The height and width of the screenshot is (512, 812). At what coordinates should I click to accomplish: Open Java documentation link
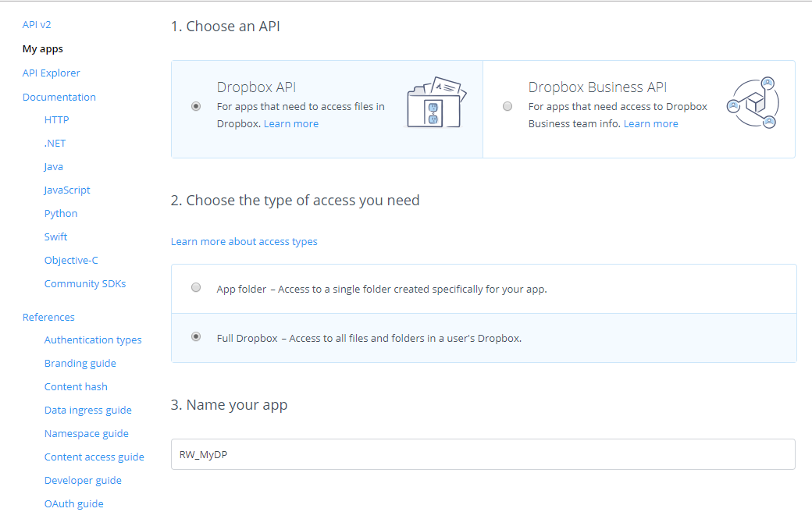(x=53, y=167)
